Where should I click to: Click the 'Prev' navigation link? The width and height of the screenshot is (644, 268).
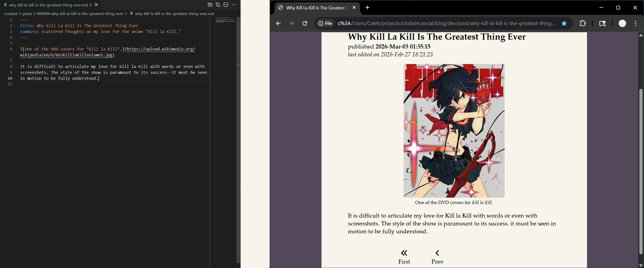click(437, 257)
